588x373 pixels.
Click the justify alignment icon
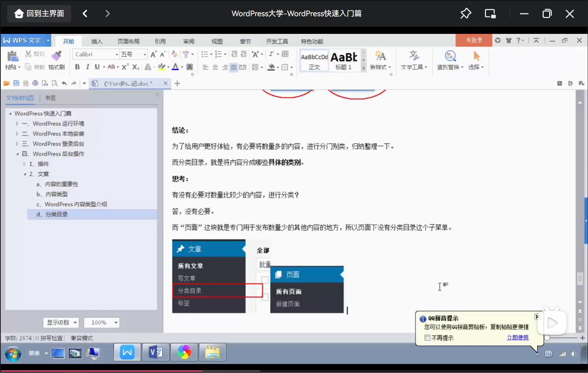tap(234, 67)
